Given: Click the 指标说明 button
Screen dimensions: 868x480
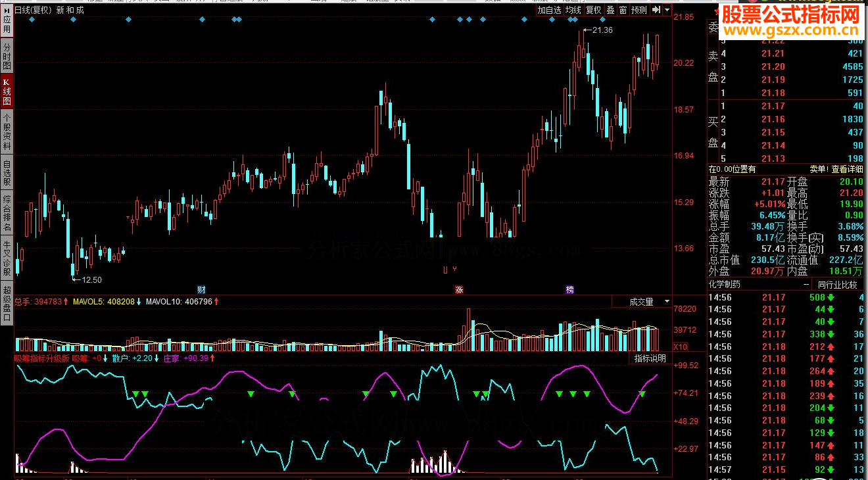Looking at the screenshot, I should pyautogui.click(x=650, y=358).
